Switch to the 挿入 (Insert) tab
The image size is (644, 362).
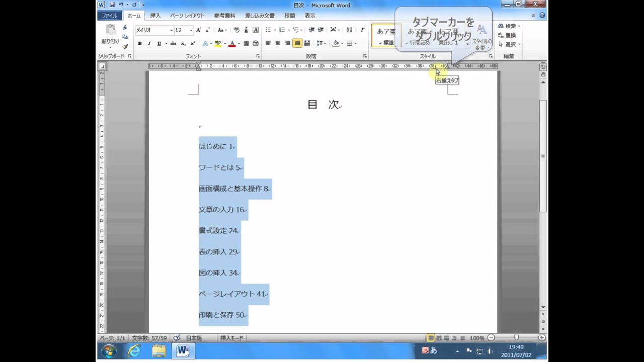point(155,16)
